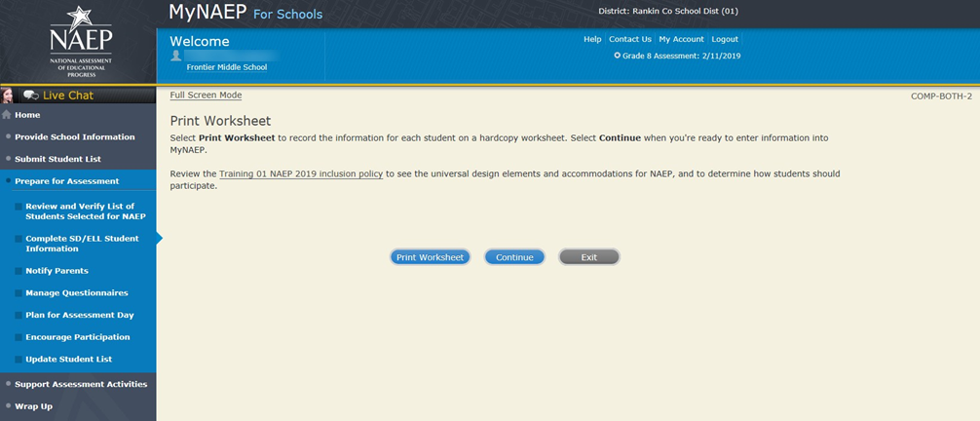Open My Account link

681,39
